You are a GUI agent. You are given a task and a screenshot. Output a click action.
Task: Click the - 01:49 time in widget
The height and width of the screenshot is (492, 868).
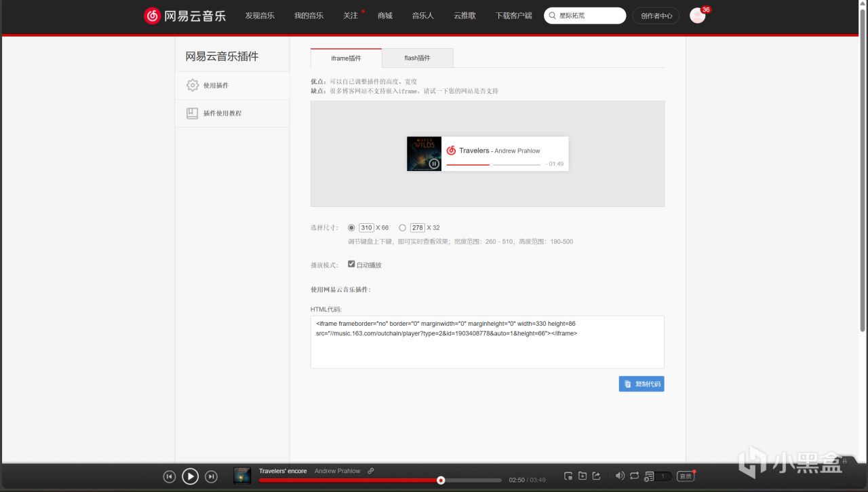tap(555, 164)
